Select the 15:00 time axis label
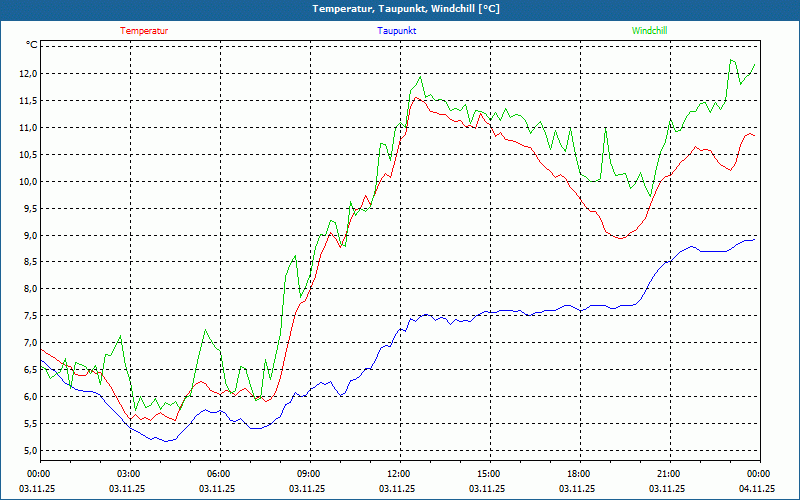This screenshot has height=500, width=800. tap(489, 474)
